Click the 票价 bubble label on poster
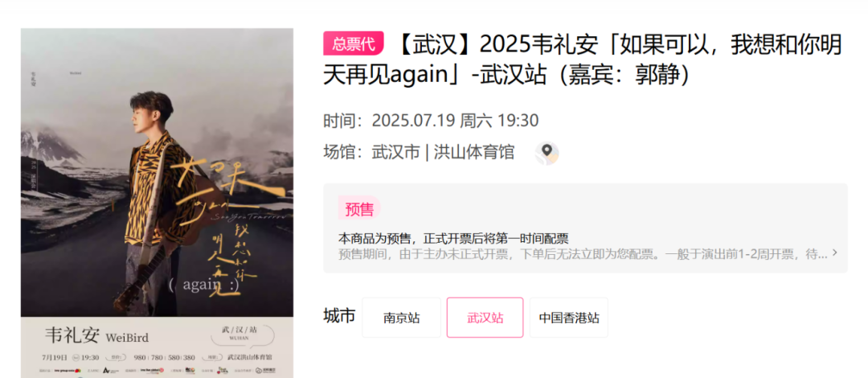The width and height of the screenshot is (868, 378). [x=116, y=358]
